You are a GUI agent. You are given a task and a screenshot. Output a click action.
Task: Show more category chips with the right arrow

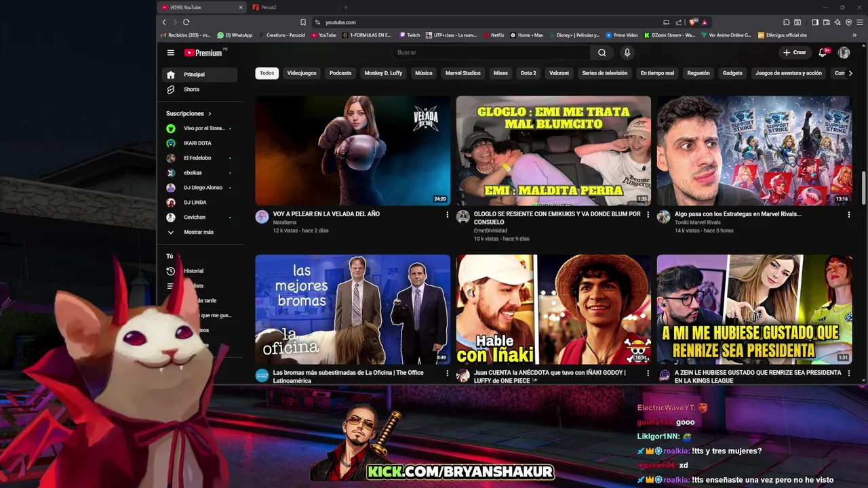850,73
